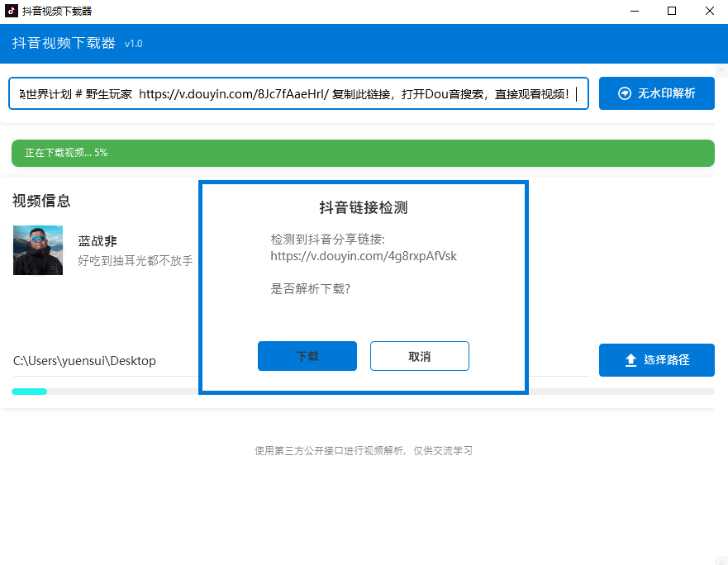Click the 视频信息 section heading
The image size is (728, 565).
coord(41,201)
